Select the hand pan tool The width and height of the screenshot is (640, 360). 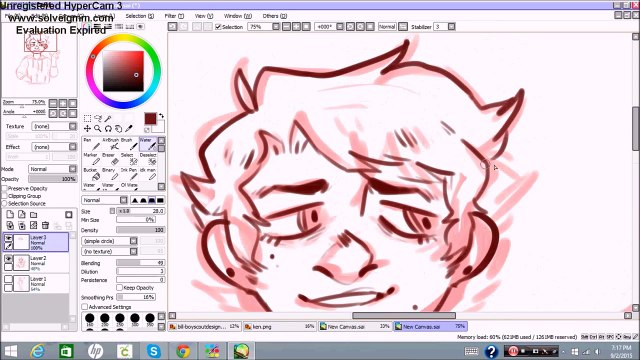118,129
